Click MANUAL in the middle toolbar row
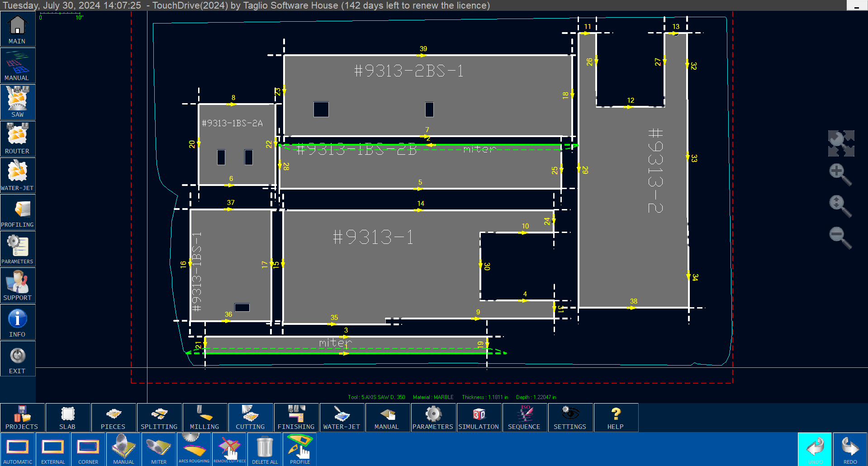868x466 pixels. [388, 418]
